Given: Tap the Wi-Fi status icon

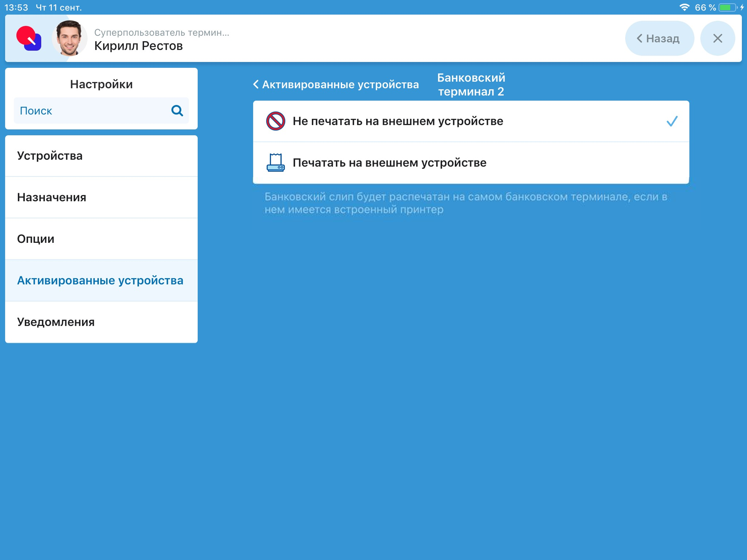Looking at the screenshot, I should tap(684, 7).
